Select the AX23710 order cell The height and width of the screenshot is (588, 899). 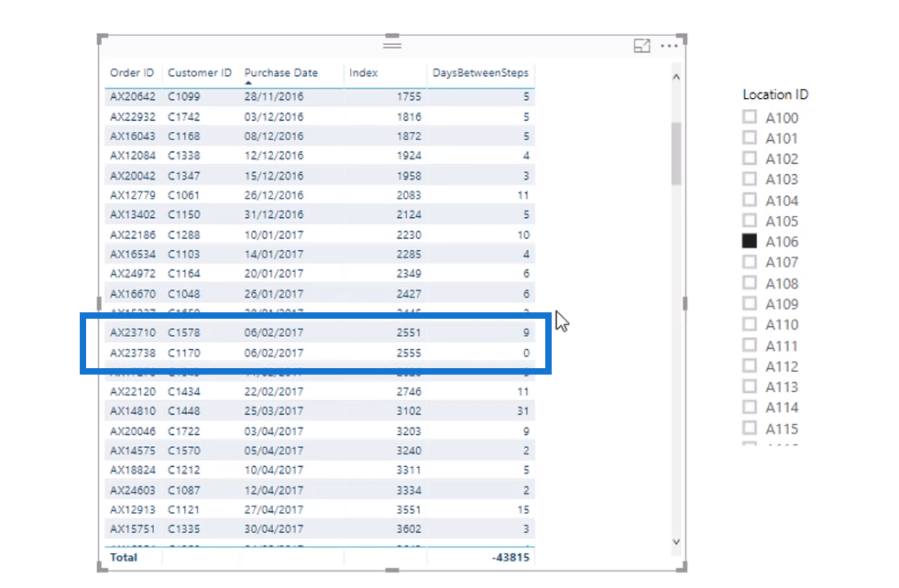(x=133, y=332)
